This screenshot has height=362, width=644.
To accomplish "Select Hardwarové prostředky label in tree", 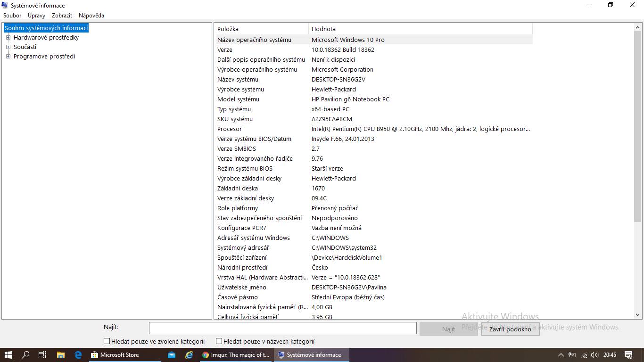I will [46, 38].
